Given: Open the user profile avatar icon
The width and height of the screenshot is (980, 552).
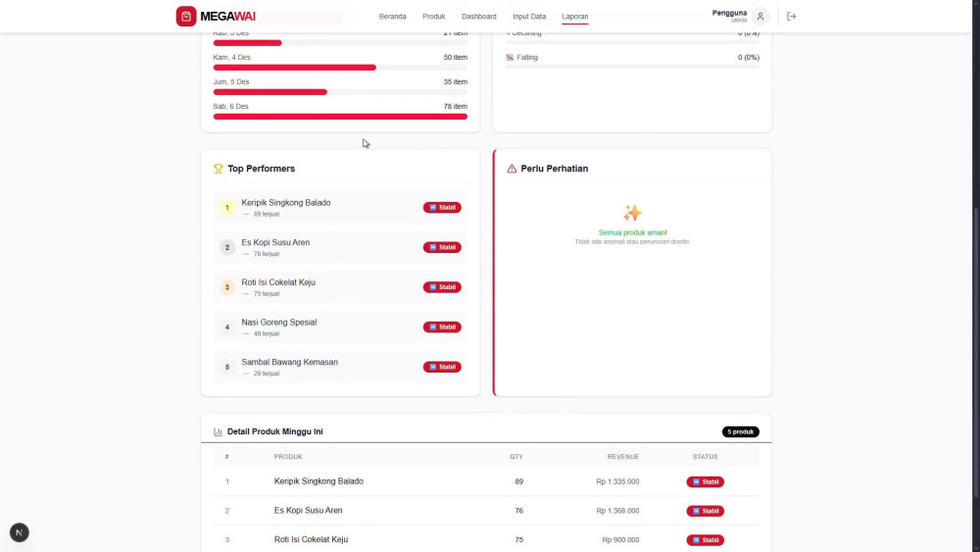Looking at the screenshot, I should click(760, 17).
